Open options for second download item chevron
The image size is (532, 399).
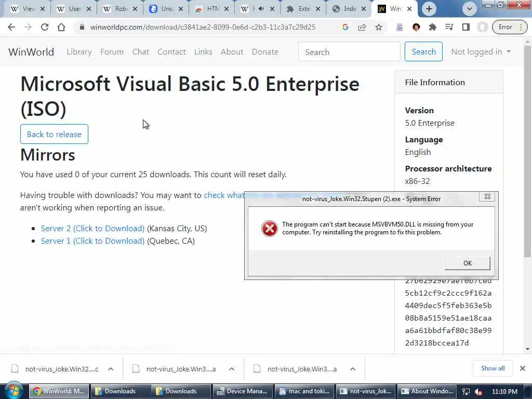pyautogui.click(x=232, y=369)
